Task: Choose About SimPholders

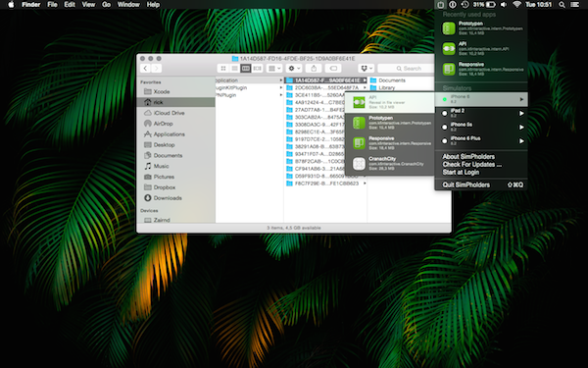Action: 468,157
